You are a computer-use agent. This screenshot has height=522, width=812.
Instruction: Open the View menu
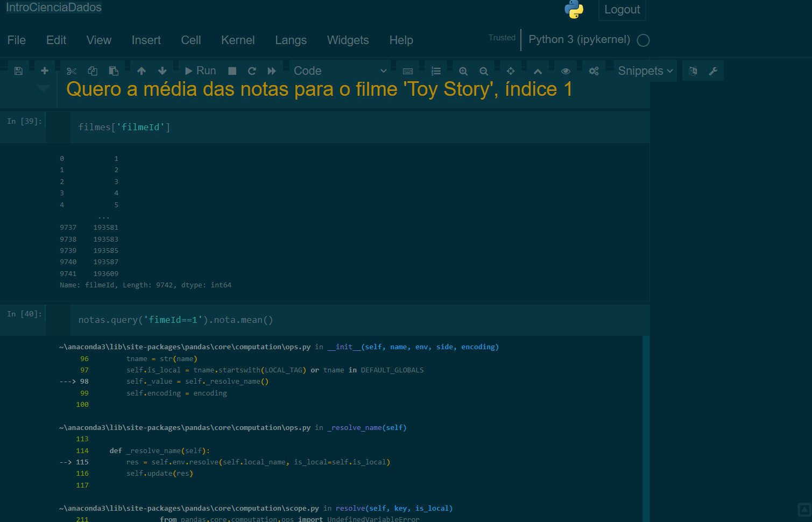(99, 40)
